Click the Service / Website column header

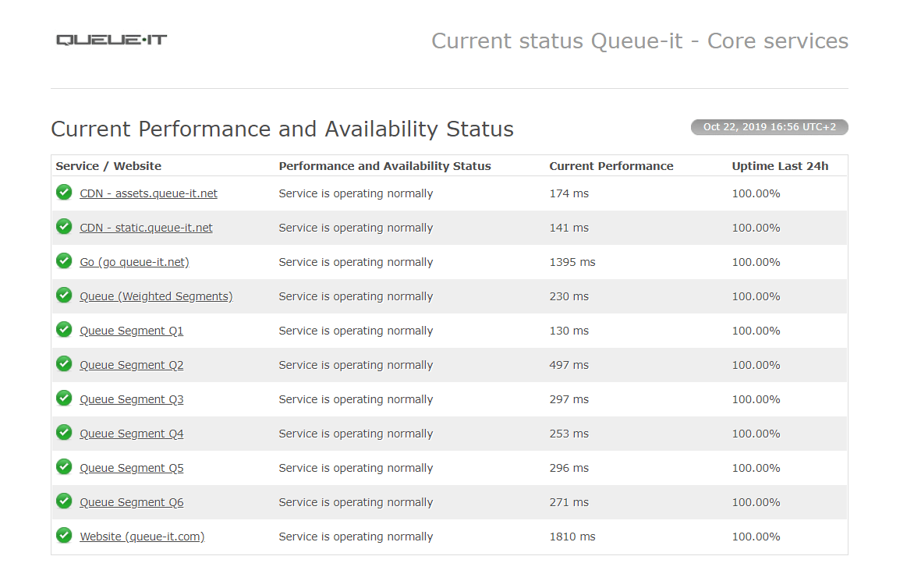point(108,166)
